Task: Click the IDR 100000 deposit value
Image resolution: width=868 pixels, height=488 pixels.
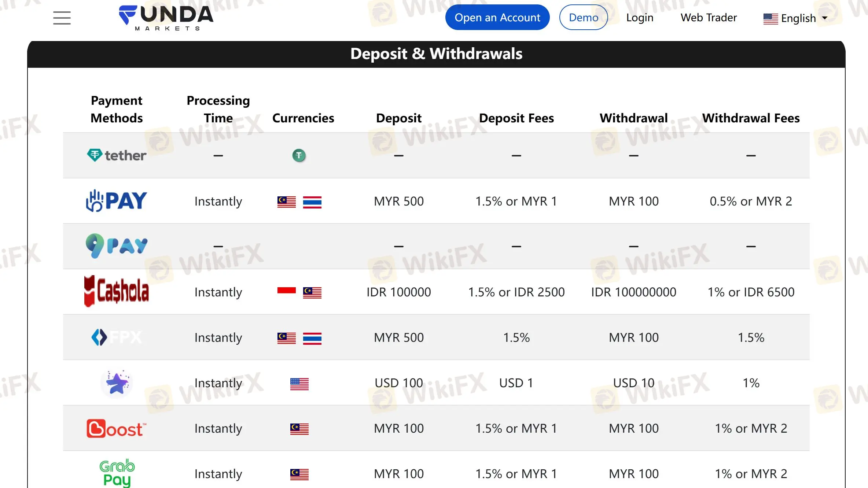Action: pyautogui.click(x=399, y=292)
